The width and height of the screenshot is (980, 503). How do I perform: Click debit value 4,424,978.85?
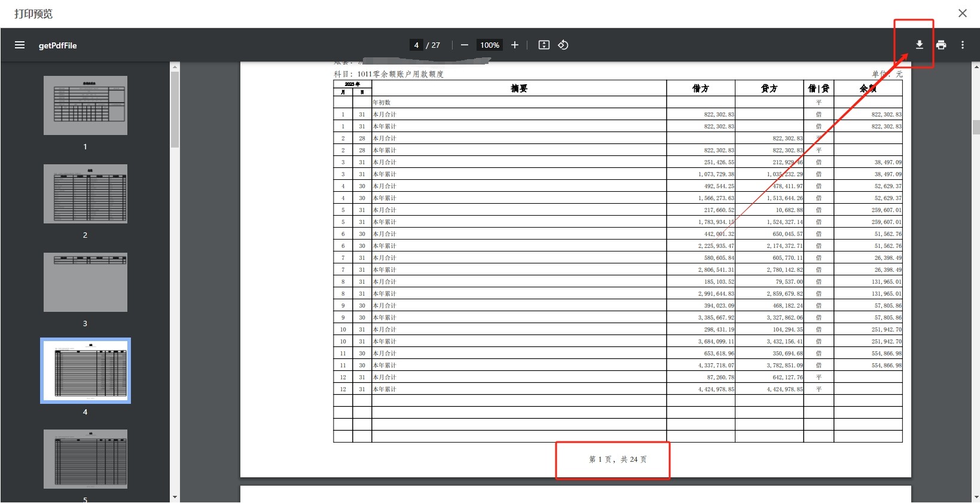click(716, 389)
